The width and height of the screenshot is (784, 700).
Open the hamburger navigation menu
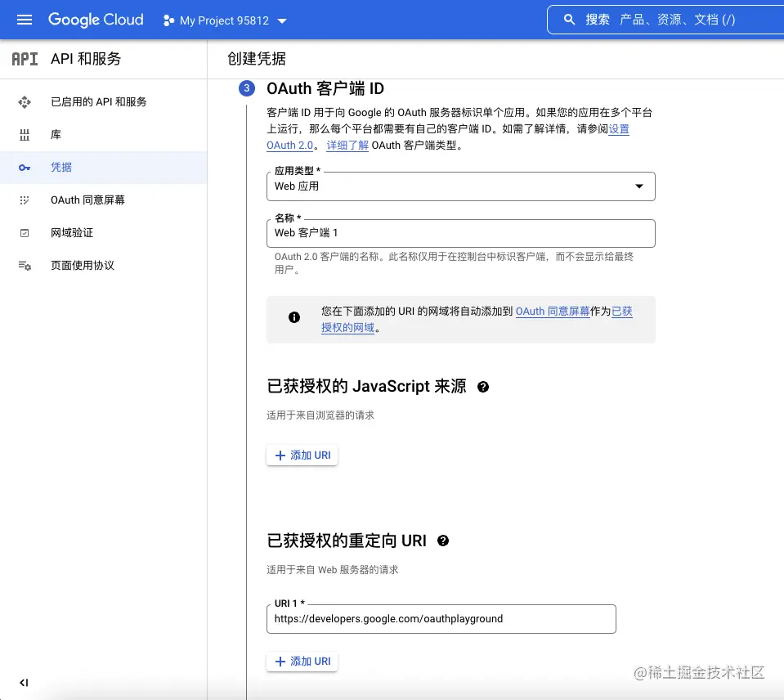[x=25, y=20]
